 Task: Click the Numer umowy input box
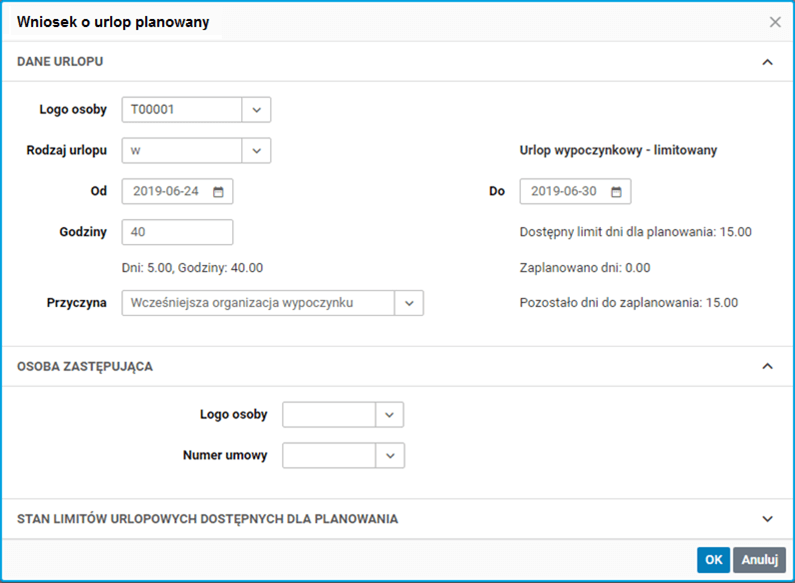tap(329, 455)
